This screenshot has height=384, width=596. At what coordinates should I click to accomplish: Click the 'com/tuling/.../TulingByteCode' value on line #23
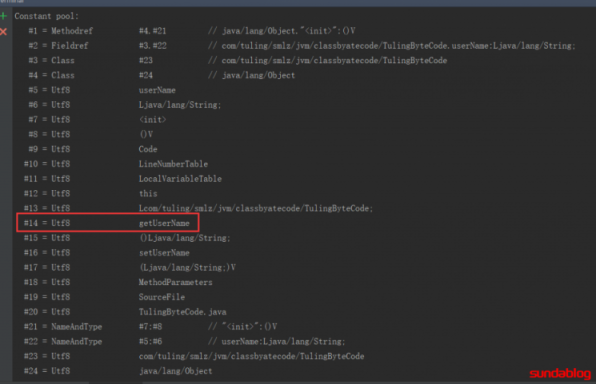click(x=251, y=357)
